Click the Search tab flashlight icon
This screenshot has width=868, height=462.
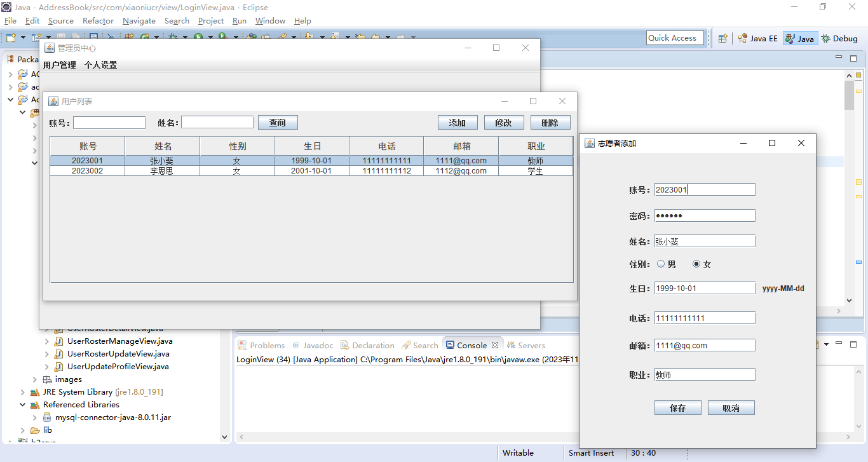click(x=406, y=345)
